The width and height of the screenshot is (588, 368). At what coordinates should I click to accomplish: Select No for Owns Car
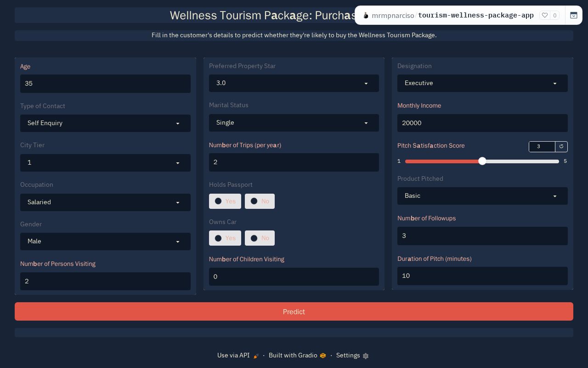260,238
